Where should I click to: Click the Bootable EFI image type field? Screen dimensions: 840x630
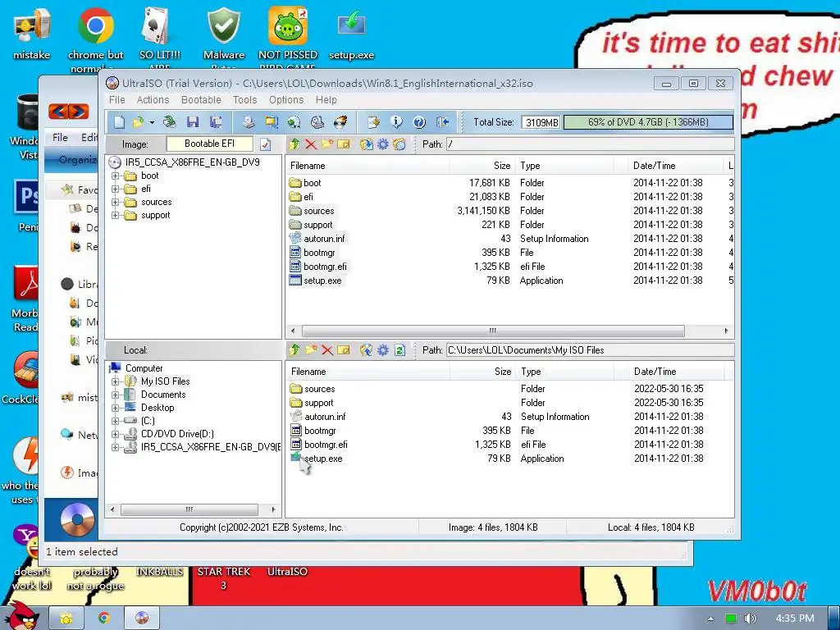click(x=209, y=144)
